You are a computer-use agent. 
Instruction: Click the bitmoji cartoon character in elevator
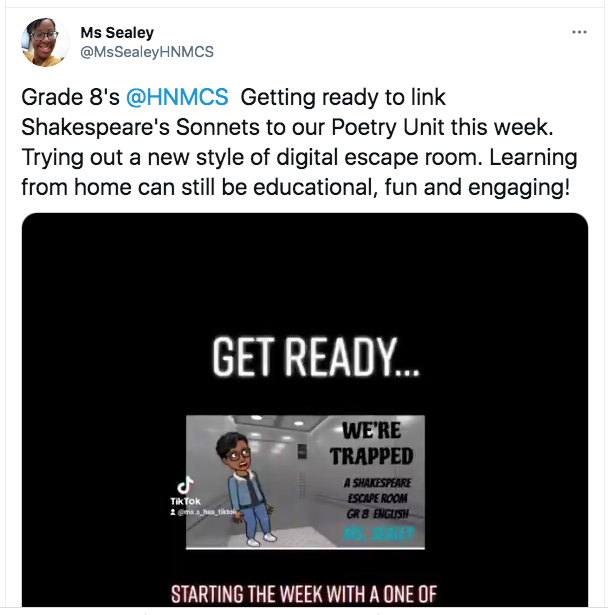244,489
